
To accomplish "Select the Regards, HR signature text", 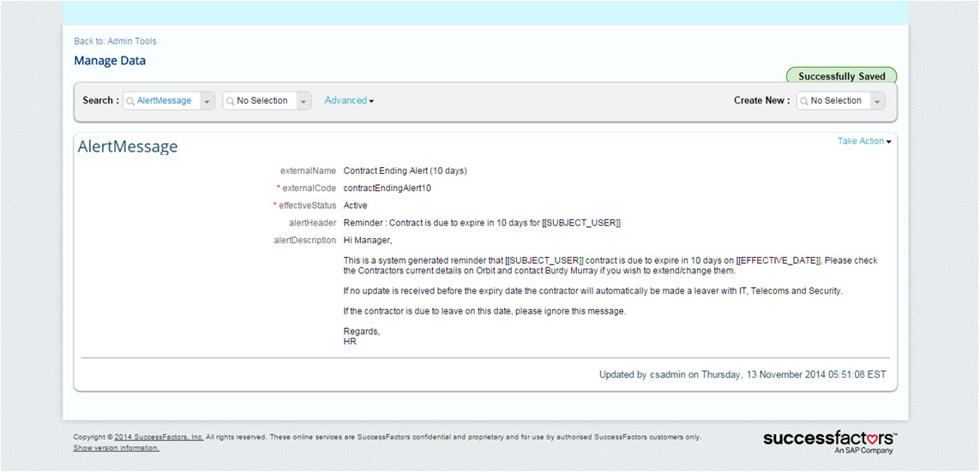I will pos(361,337).
